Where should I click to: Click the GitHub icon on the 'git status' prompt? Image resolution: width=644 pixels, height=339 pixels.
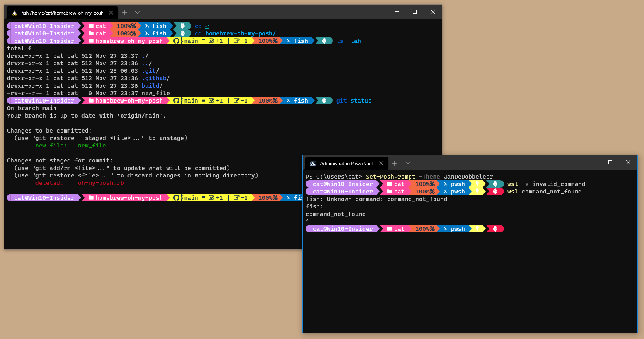pyautogui.click(x=176, y=101)
